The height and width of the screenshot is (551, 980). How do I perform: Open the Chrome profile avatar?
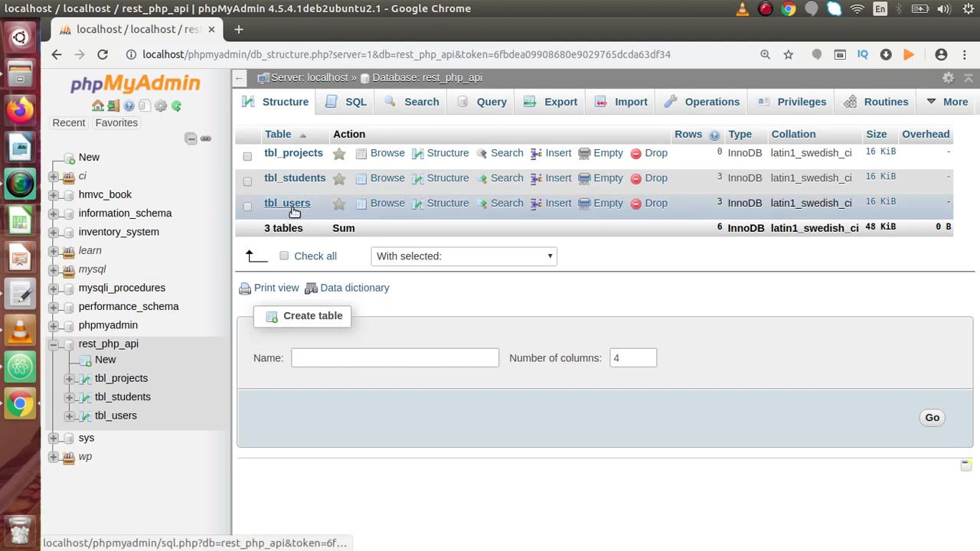(x=941, y=54)
